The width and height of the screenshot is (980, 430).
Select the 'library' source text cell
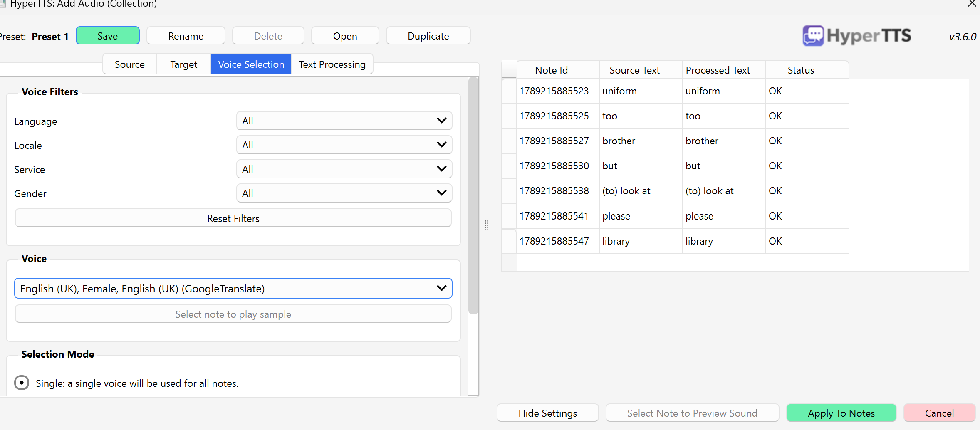(x=641, y=241)
